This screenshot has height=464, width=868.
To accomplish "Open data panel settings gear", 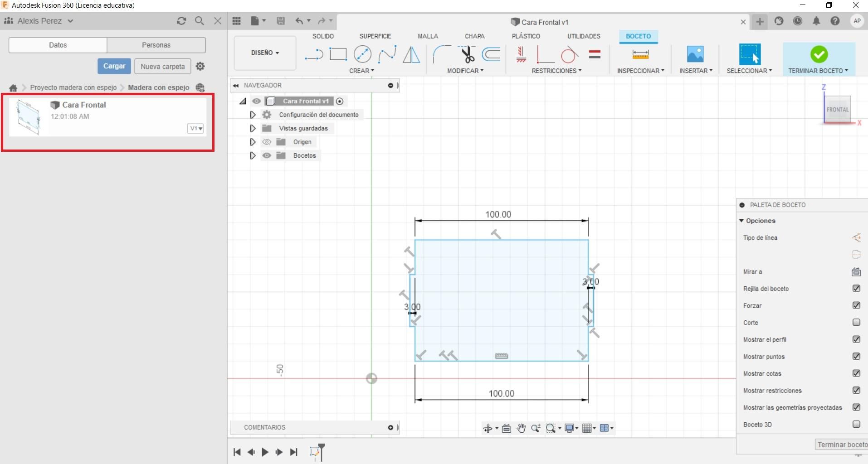I will (x=200, y=66).
